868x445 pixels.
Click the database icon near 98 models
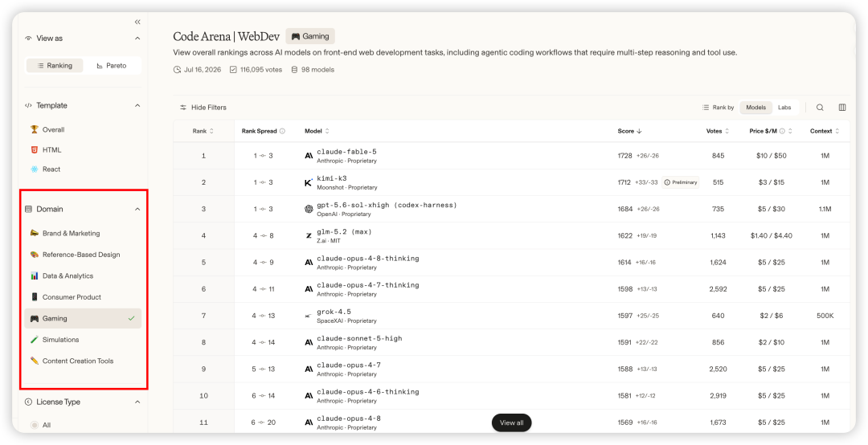pos(294,70)
